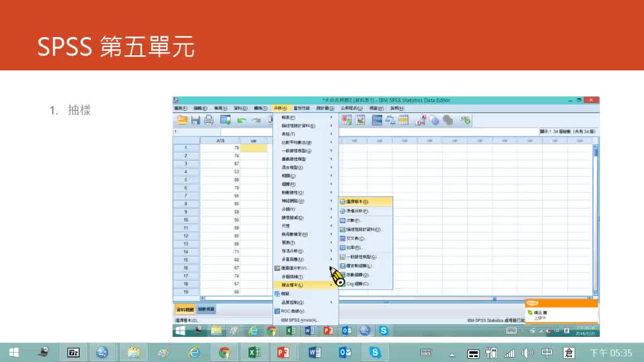This screenshot has width=644, height=362.
Task: Select the A18 column header
Action: (221, 141)
